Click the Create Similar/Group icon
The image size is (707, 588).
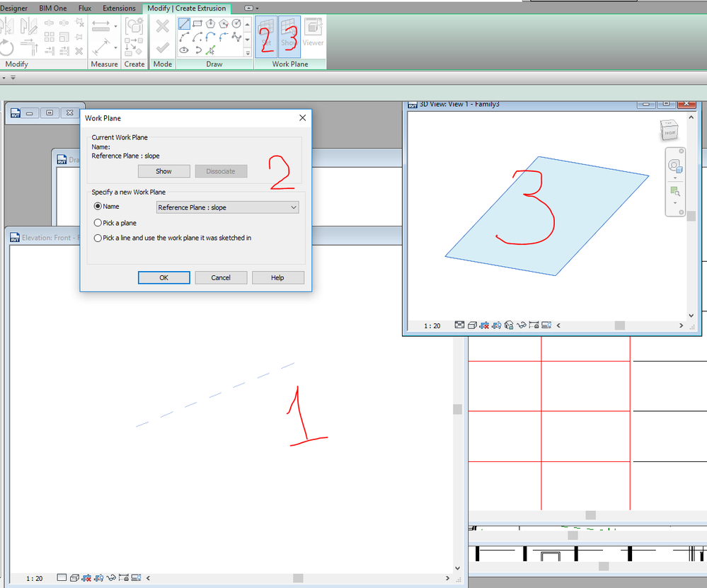click(134, 26)
